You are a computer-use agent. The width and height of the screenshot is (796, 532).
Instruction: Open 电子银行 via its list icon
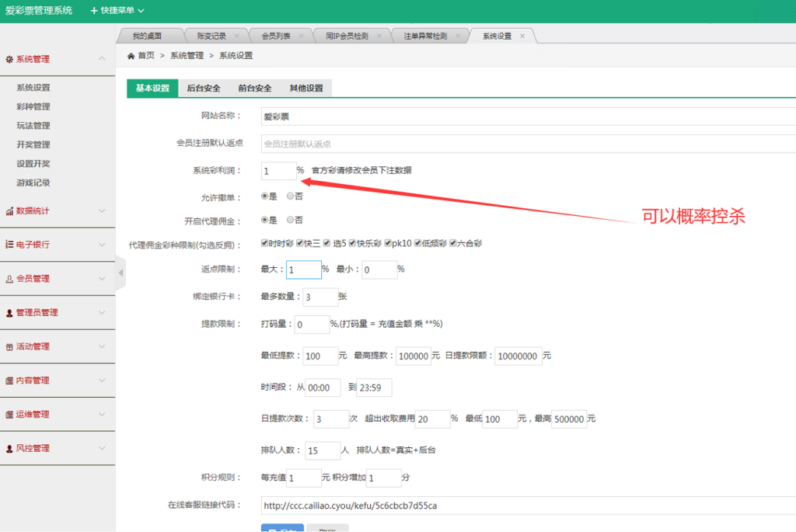(9, 244)
